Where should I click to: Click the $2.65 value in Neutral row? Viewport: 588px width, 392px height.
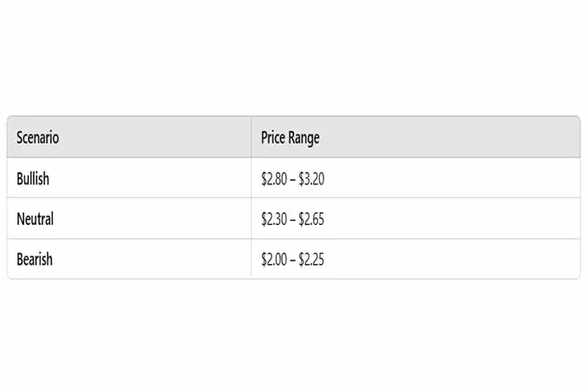pos(311,219)
